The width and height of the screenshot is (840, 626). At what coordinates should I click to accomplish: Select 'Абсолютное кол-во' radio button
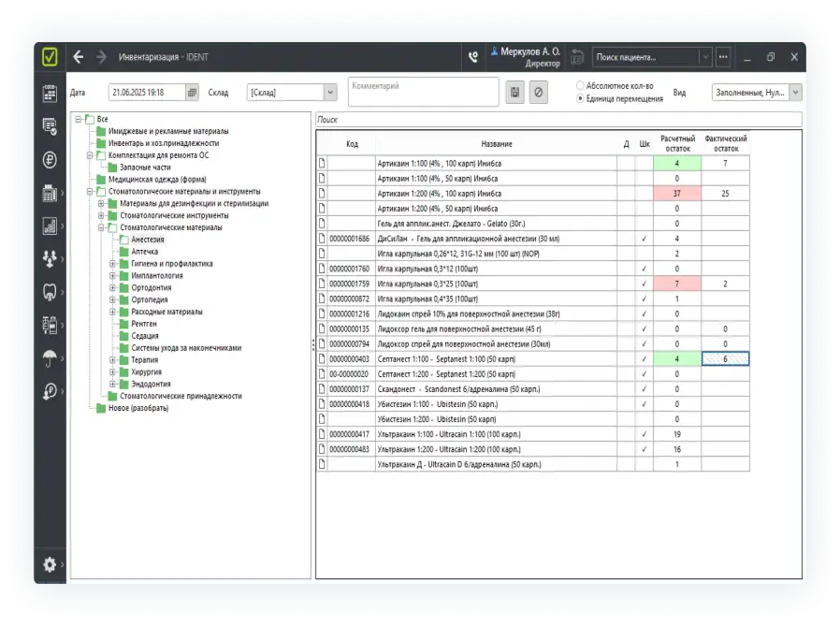[580, 85]
